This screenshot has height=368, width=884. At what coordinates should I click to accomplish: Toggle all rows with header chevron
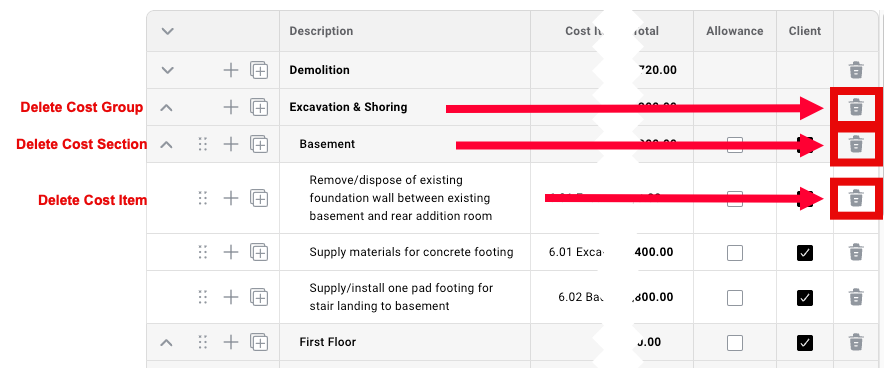point(167,31)
